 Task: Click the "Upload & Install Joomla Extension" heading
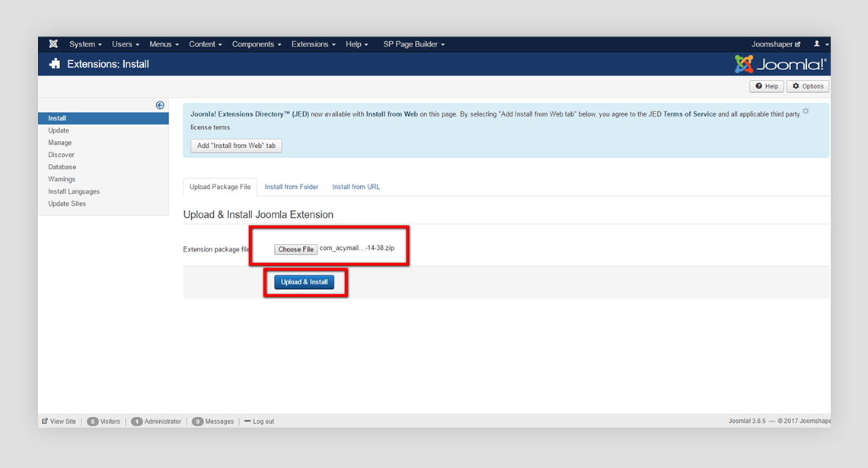point(258,215)
